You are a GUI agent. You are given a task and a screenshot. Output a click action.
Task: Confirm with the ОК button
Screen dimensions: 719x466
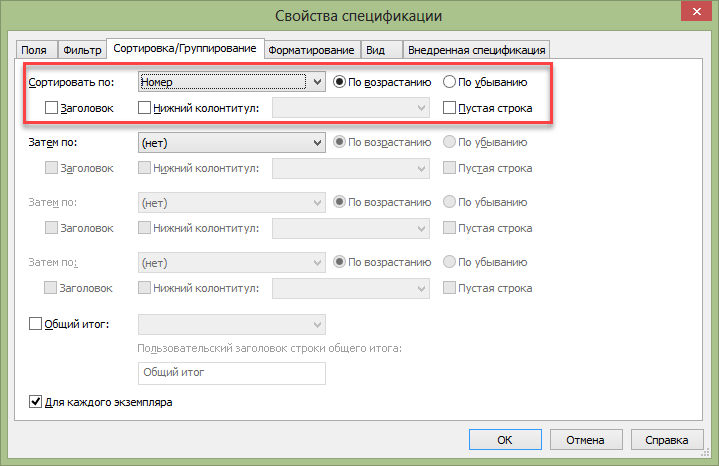pos(505,440)
